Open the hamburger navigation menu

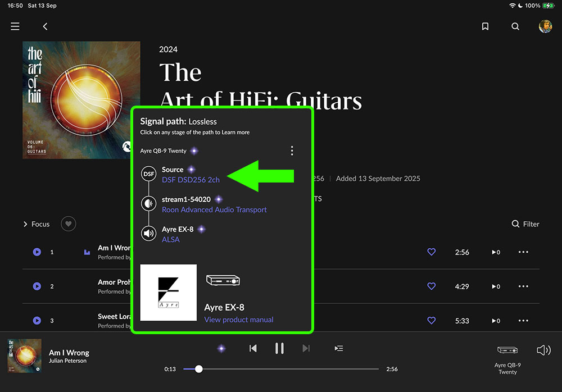tap(15, 26)
